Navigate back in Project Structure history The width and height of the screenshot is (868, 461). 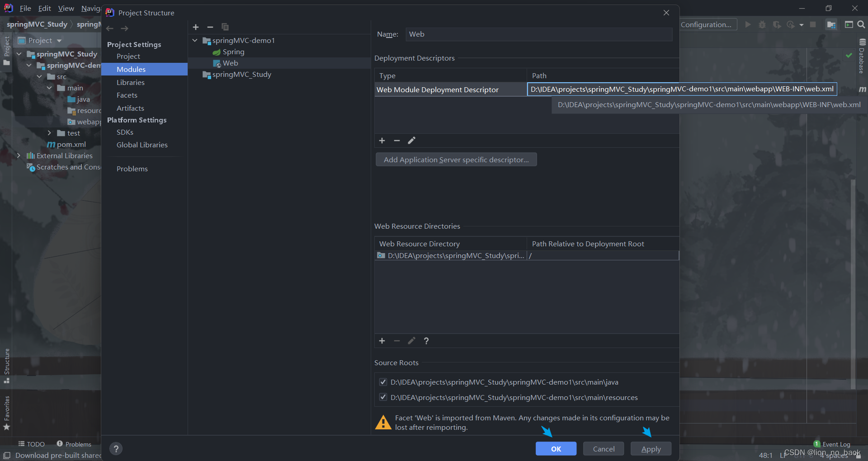[110, 28]
